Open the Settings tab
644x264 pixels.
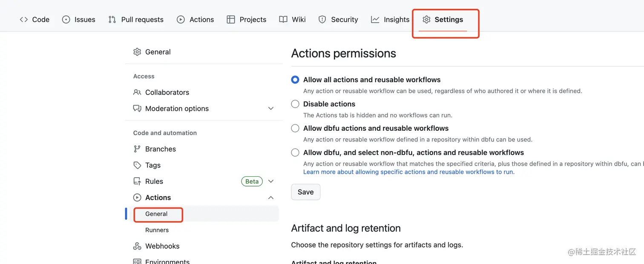(x=443, y=20)
